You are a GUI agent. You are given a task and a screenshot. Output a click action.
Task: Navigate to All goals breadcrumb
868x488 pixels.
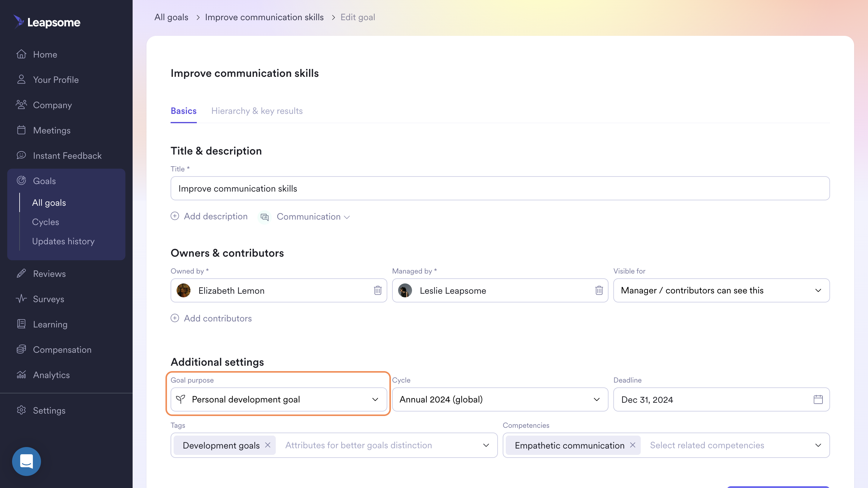pos(171,17)
